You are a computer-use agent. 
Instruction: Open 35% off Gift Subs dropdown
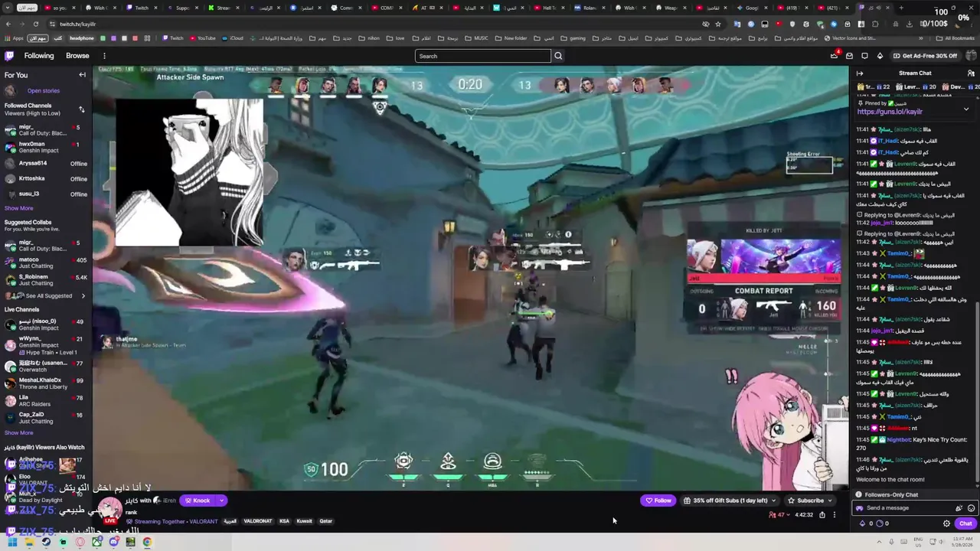(x=730, y=500)
